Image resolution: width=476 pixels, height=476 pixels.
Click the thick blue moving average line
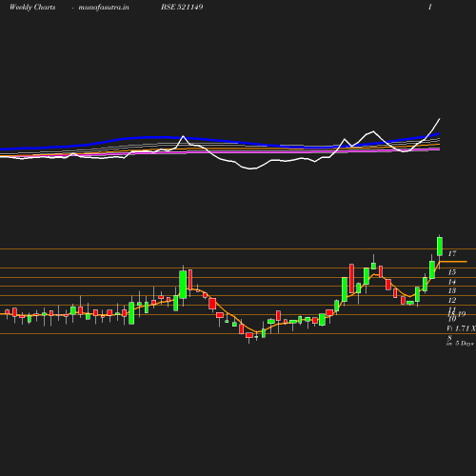point(219,140)
